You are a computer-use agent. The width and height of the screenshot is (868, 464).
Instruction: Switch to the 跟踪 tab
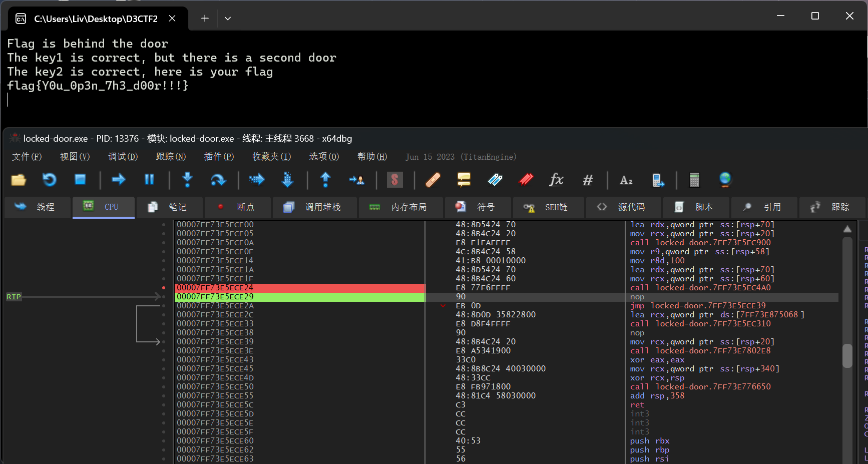coord(832,207)
